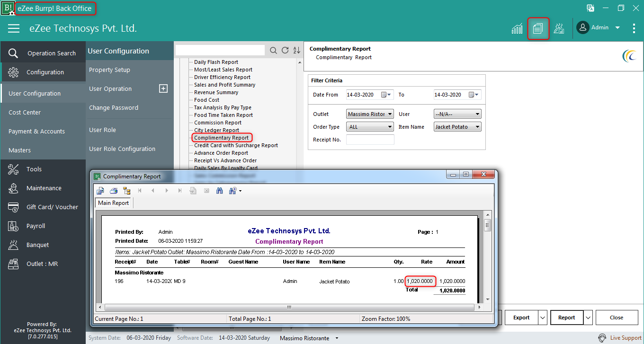Click Export Report icon in report viewer
The image size is (644, 344).
(x=100, y=191)
